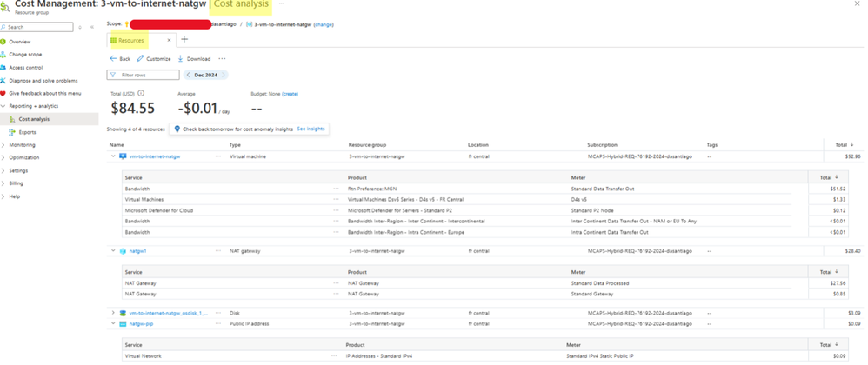Expand the Billing sidebar section
The image size is (868, 365).
(3, 183)
